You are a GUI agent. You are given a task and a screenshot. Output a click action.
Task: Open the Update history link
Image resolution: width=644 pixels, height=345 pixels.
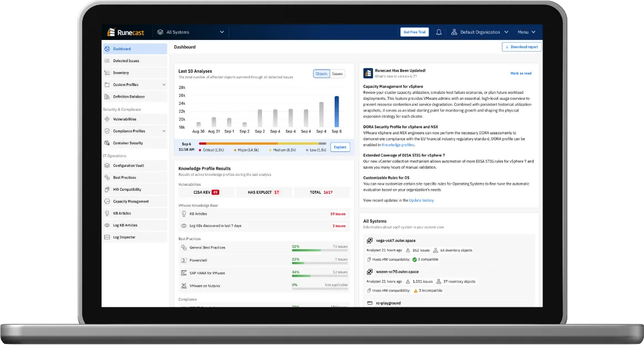[421, 201]
